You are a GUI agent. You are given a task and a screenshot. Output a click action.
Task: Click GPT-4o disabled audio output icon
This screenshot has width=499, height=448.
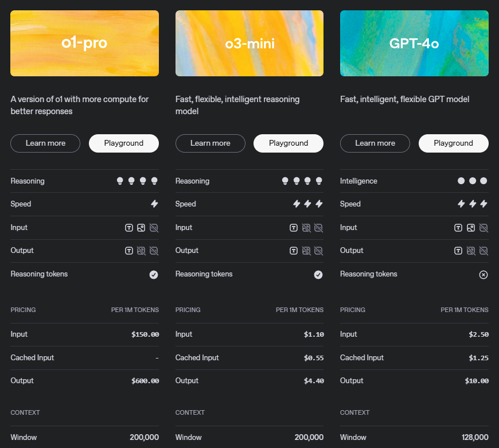point(484,251)
